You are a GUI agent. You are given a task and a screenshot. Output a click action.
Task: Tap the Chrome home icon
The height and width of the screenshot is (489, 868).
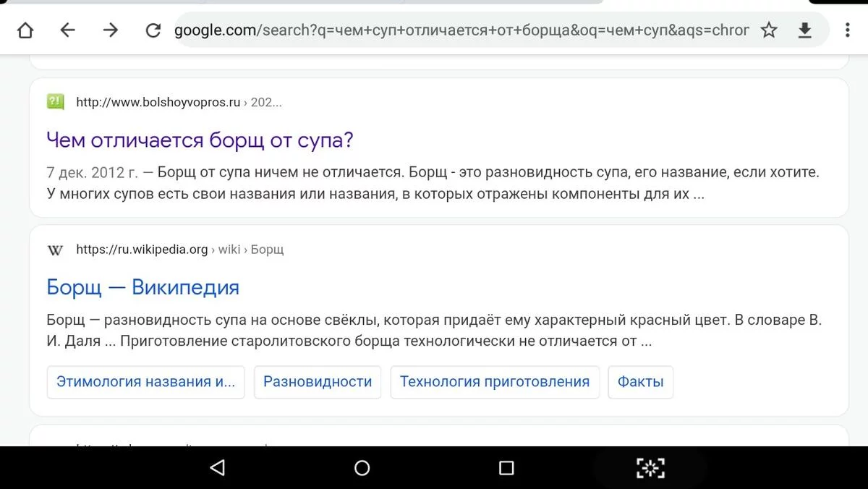click(25, 30)
